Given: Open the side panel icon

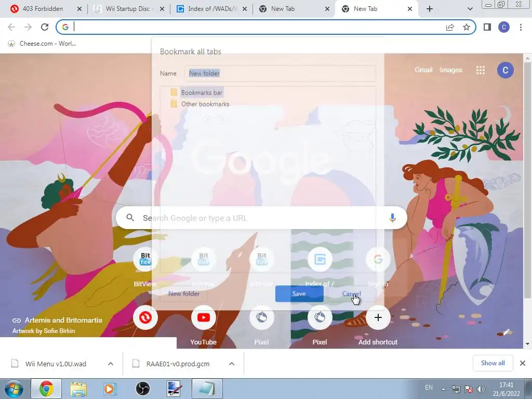Looking at the screenshot, I should click(487, 27).
